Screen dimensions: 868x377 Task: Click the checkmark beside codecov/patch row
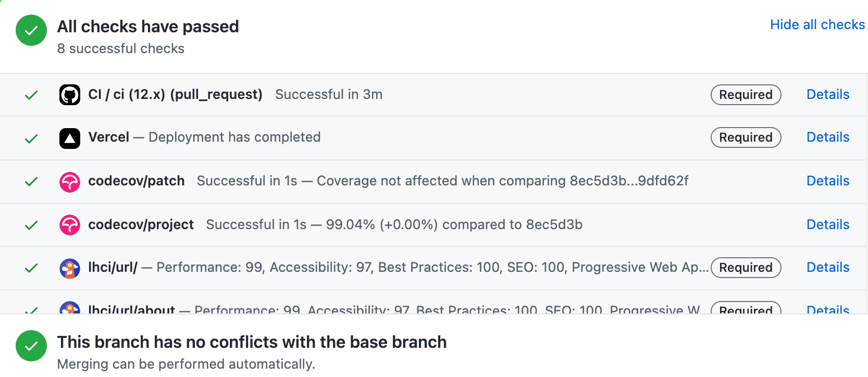coord(31,182)
